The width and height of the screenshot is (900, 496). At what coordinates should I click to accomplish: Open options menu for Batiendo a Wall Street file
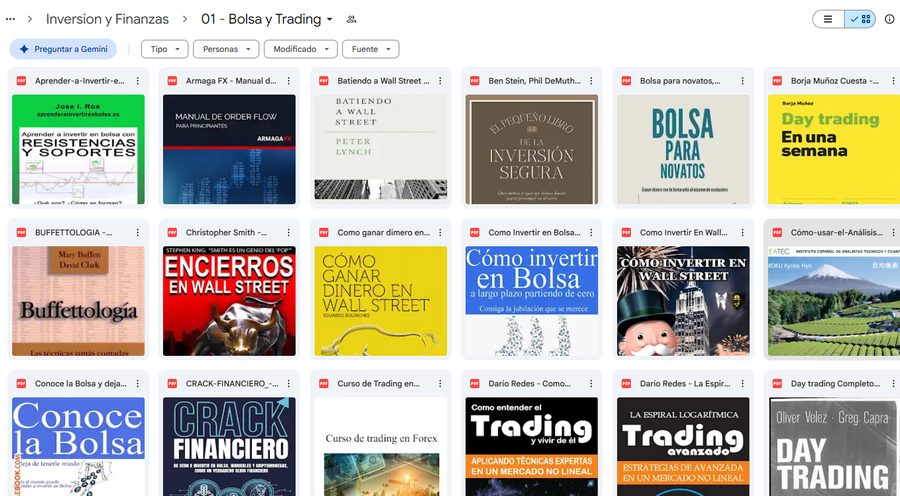click(440, 81)
